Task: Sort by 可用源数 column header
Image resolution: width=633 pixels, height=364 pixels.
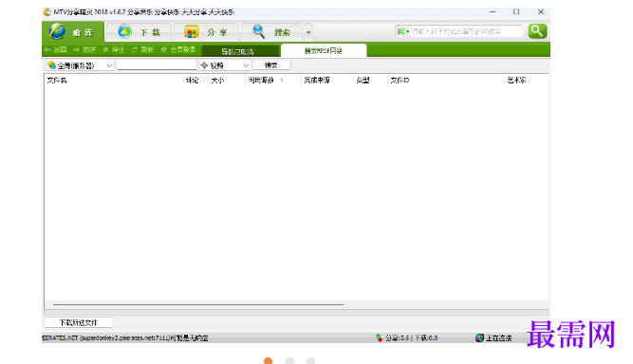Action: (273, 81)
